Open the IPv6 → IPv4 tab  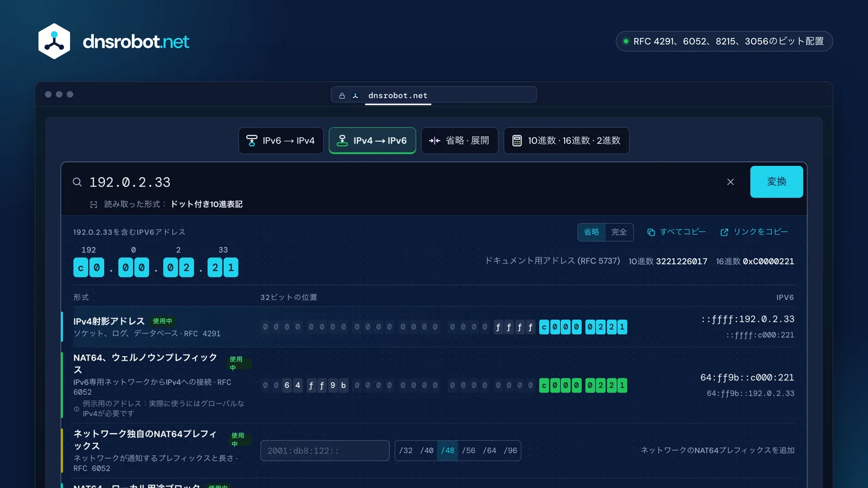coord(281,140)
